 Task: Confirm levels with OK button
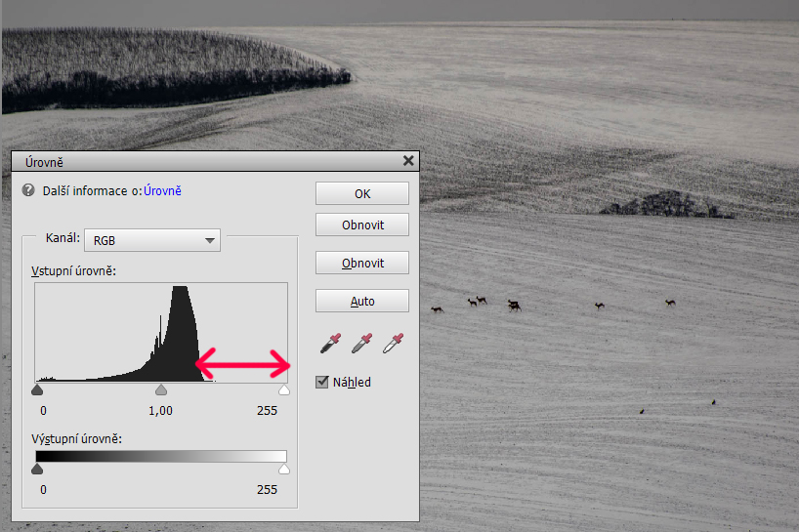tap(361, 193)
